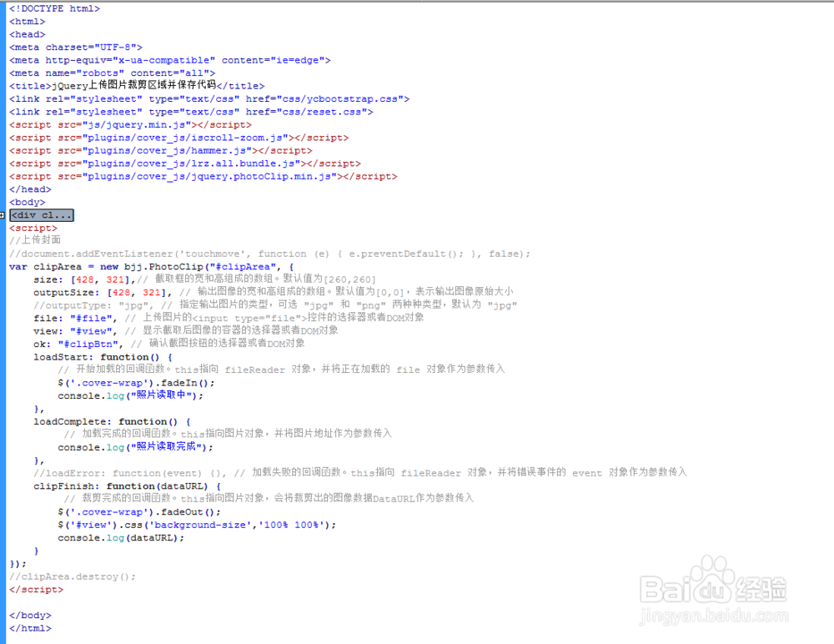Viewport: 834px width, 644px height.
Task: Click the 'clipFinish: function(dataURL)' line
Action: click(127, 486)
